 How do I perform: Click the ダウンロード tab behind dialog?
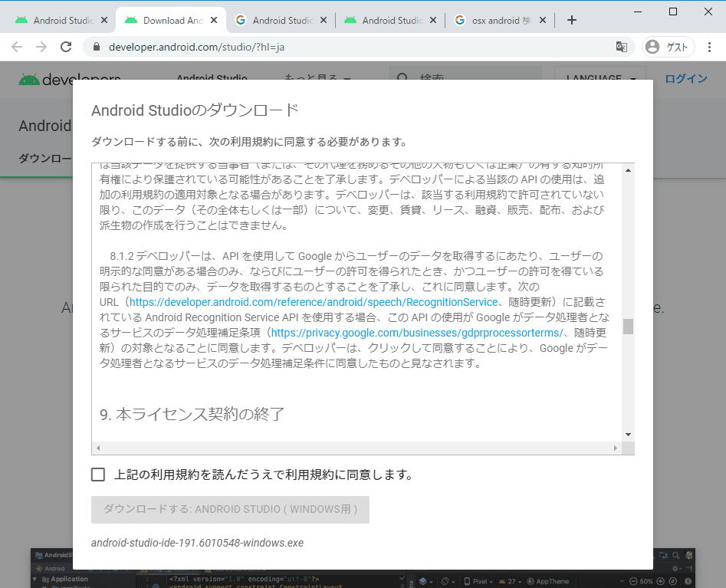pos(45,159)
